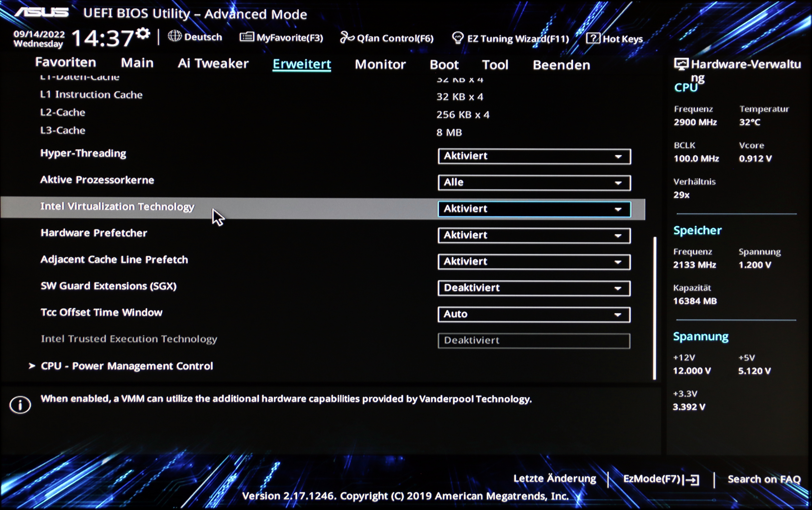Click BCLK 100.0 MHz value

point(696,159)
